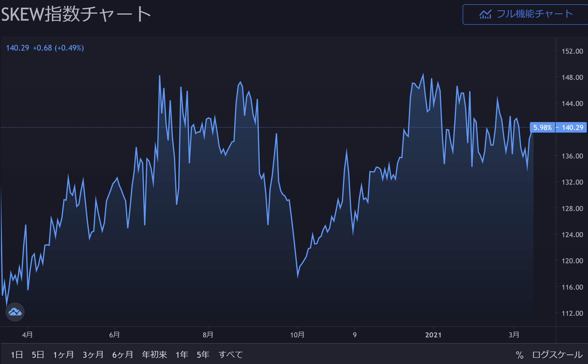This screenshot has width=588, height=364.
Task: Toggle ログスケール log scale
Action: pos(558,355)
